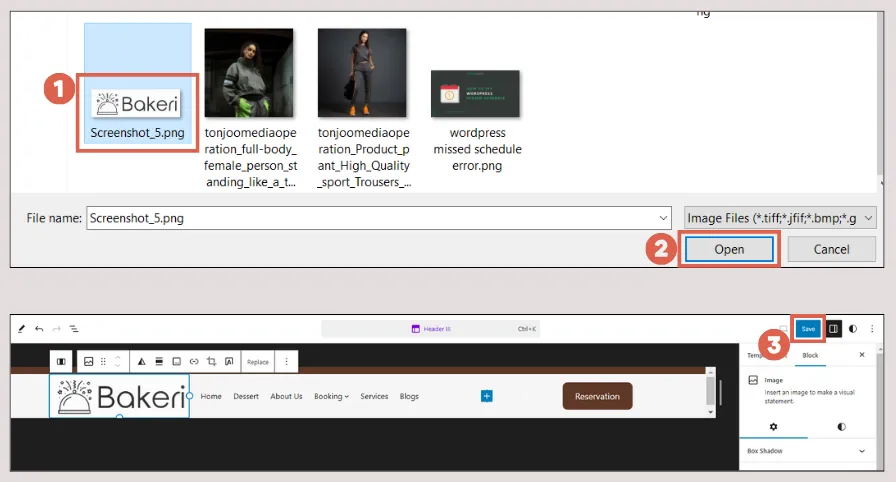The image size is (896, 482).
Task: Open the gear Settings tab in sidebar
Action: (773, 427)
